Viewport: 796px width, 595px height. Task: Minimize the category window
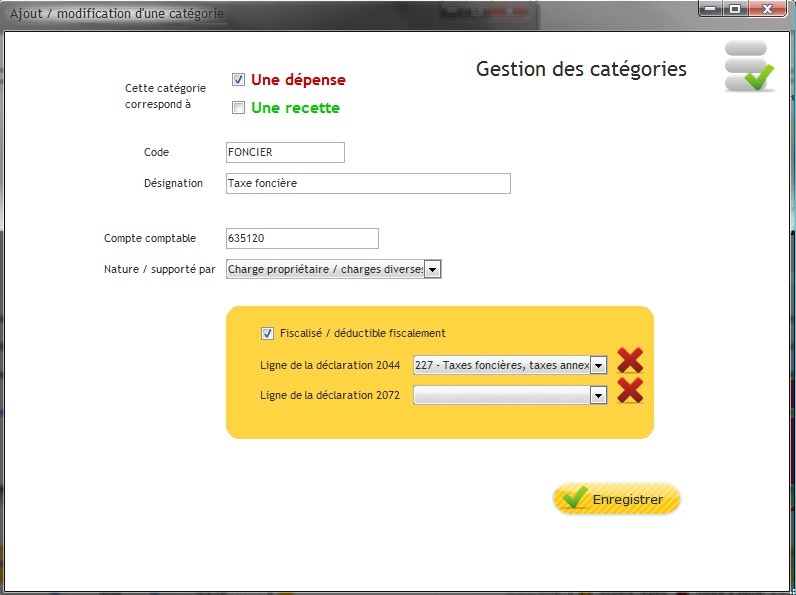[711, 9]
